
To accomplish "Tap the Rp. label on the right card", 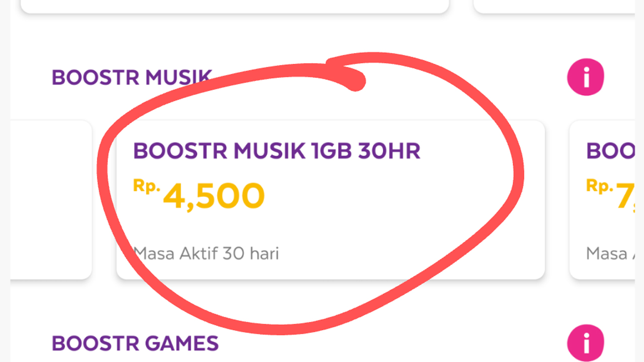I will point(600,186).
